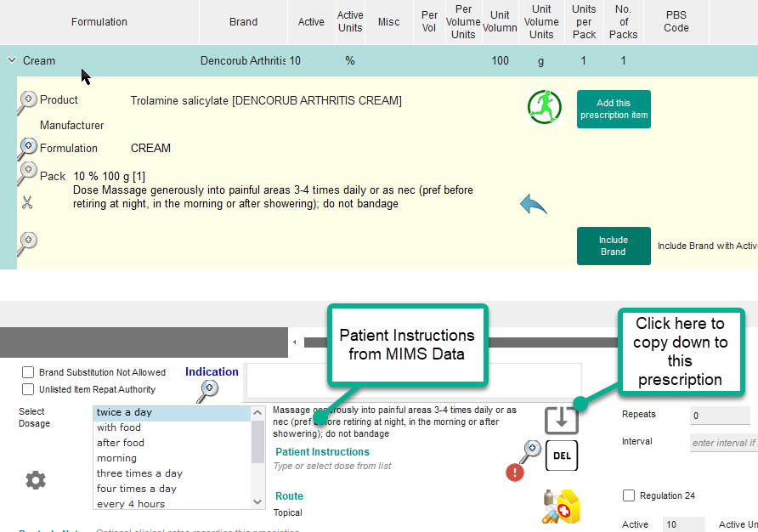Click the Formulation column header
This screenshot has height=532, width=758.
click(99, 22)
